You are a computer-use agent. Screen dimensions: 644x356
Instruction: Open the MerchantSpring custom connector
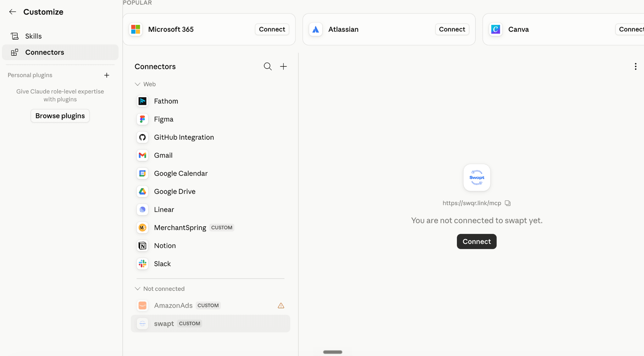210,228
